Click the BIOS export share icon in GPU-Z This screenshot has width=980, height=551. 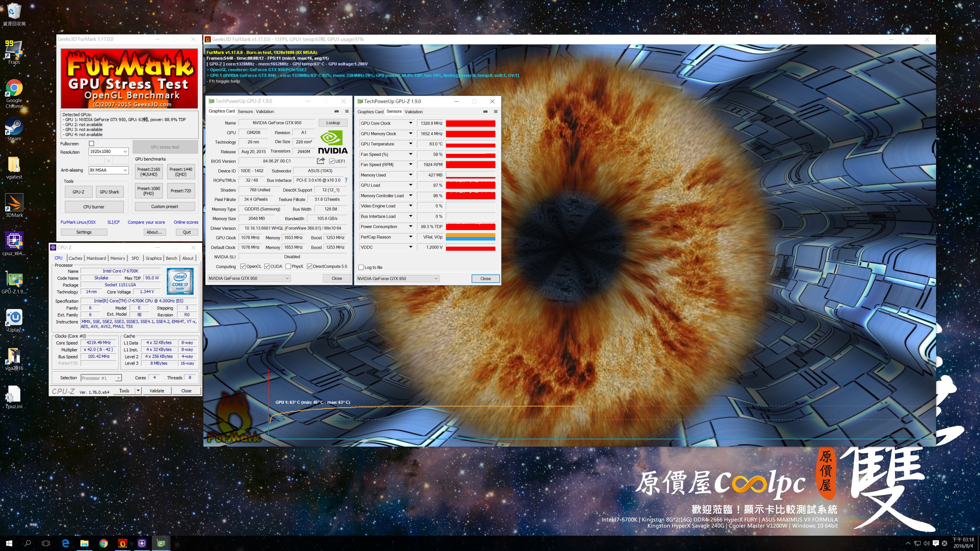[321, 161]
